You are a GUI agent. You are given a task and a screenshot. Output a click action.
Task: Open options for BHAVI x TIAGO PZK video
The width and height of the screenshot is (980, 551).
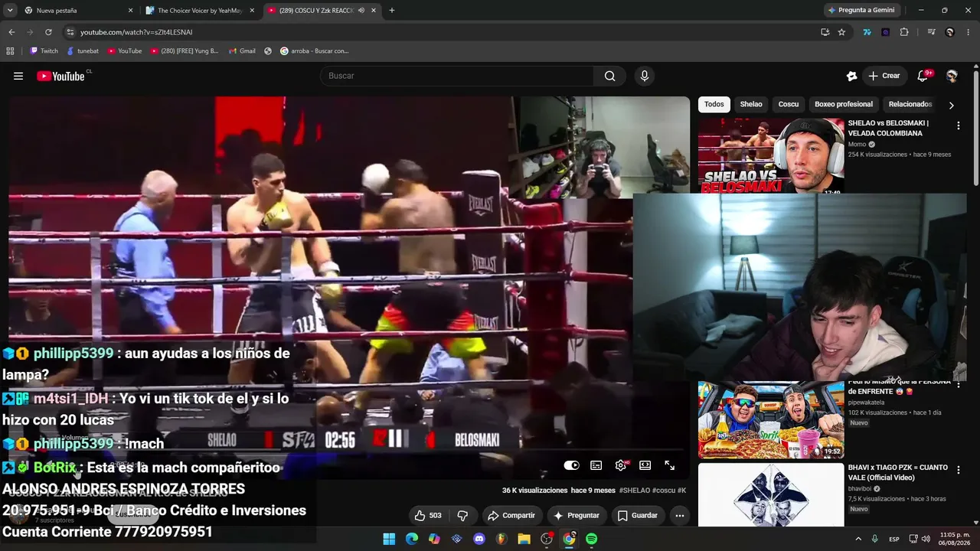point(958,470)
